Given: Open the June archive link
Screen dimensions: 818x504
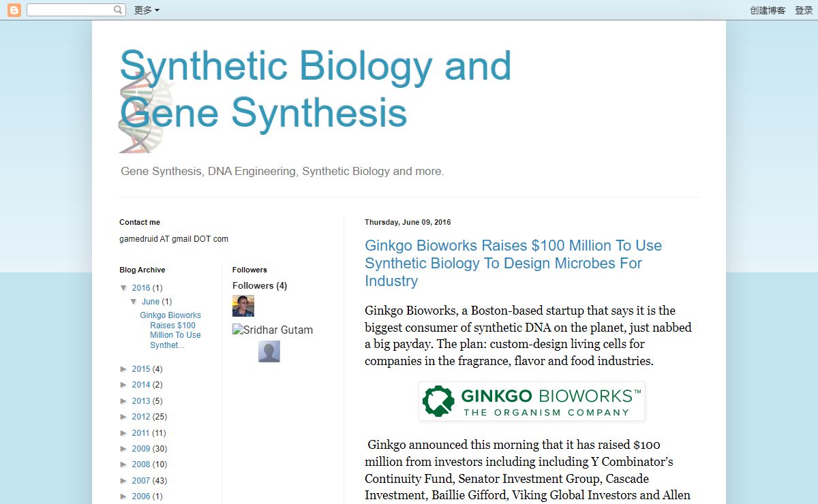Looking at the screenshot, I should [151, 302].
